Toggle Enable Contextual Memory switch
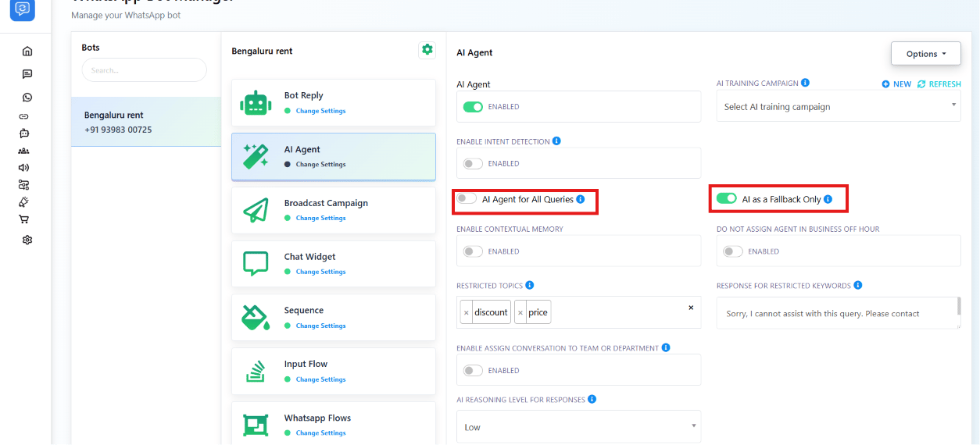 coord(473,251)
